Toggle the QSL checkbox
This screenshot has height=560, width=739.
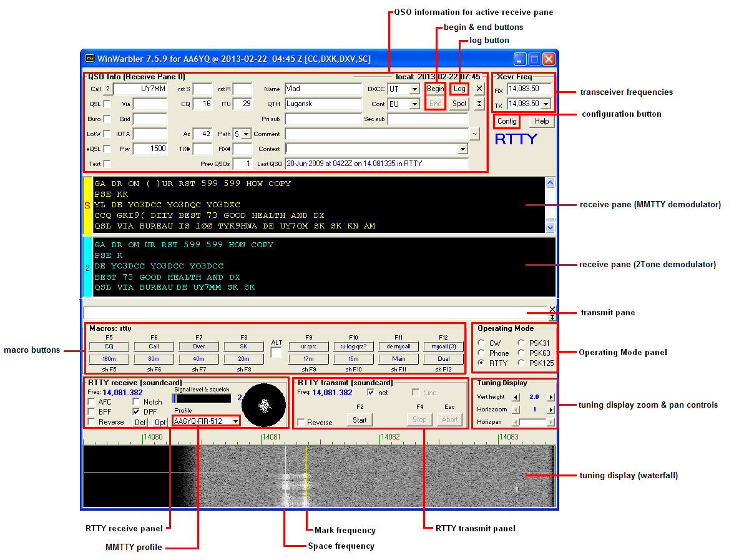[107, 104]
